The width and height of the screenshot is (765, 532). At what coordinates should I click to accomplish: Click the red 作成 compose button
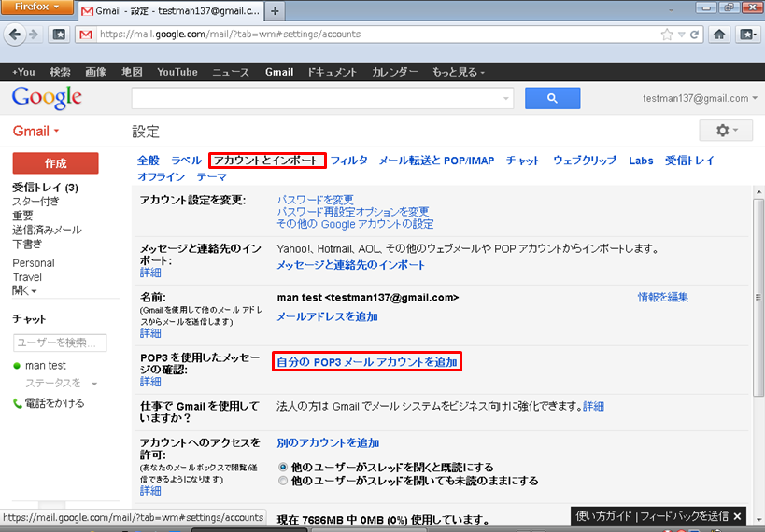click(x=56, y=163)
